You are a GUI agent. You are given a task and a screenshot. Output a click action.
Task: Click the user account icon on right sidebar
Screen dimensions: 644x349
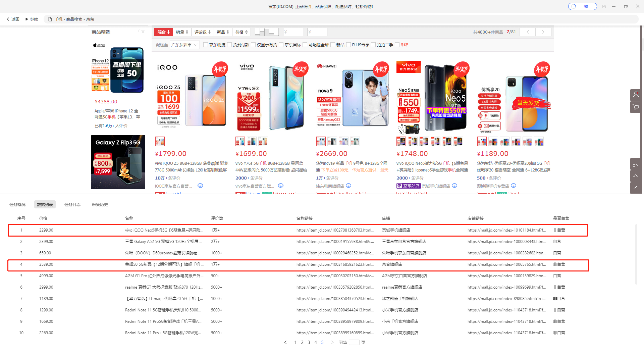click(x=636, y=95)
